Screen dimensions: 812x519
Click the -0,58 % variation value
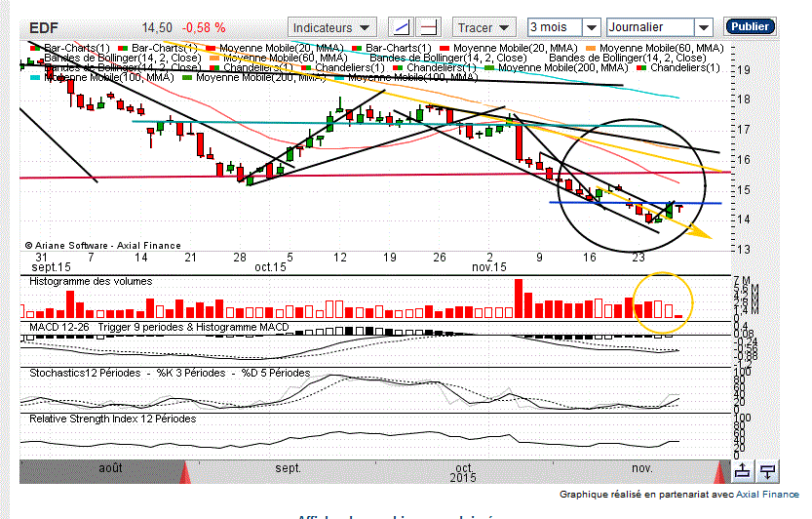pos(204,28)
